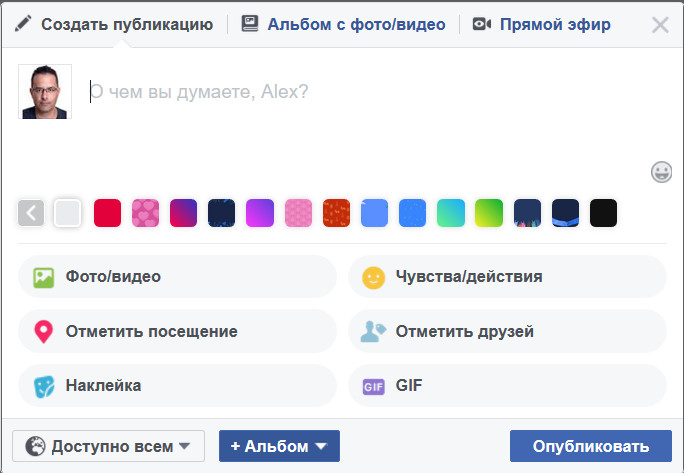Click the blue Наклейка sticker icon
684x473 pixels.
pyautogui.click(x=43, y=385)
